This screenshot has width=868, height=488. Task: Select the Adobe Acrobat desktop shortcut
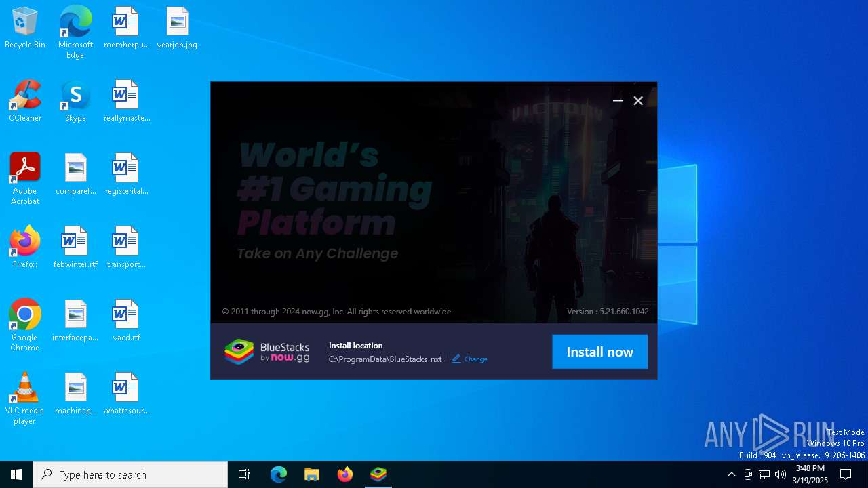[25, 179]
